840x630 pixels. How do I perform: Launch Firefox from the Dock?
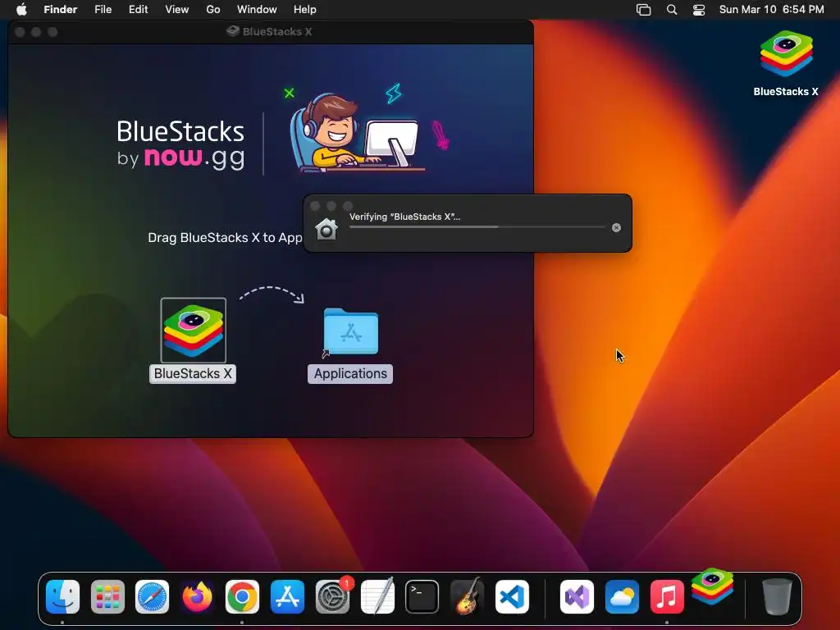pos(197,597)
